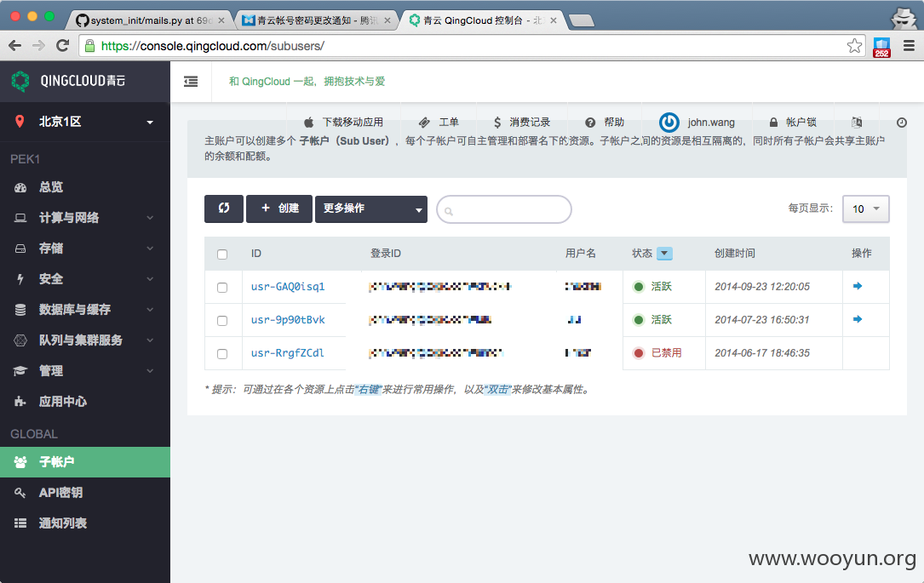The height and width of the screenshot is (583, 924).
Task: Click the QingCloud logo icon
Action: click(x=20, y=81)
